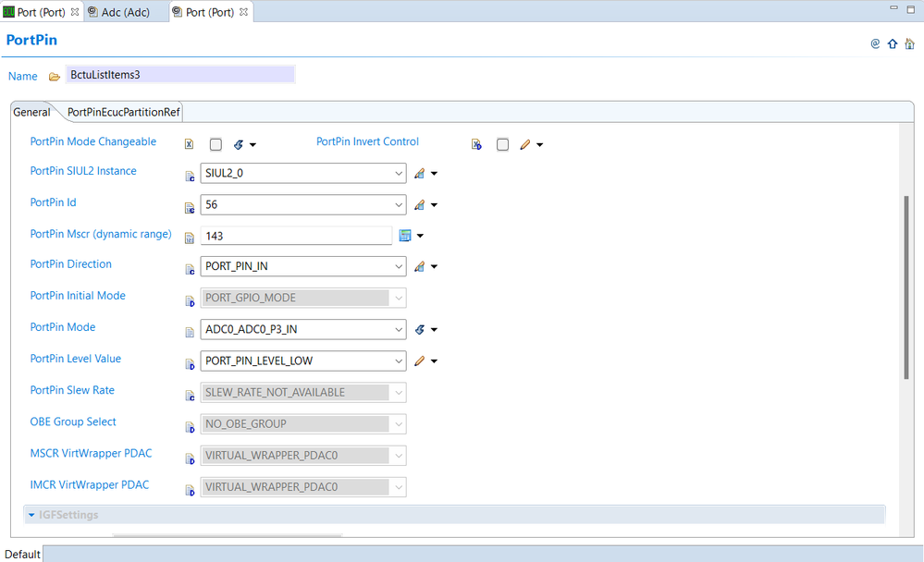Toggle PortPin Invert Control checkbox
Image resolution: width=924 pixels, height=562 pixels.
pyautogui.click(x=502, y=144)
